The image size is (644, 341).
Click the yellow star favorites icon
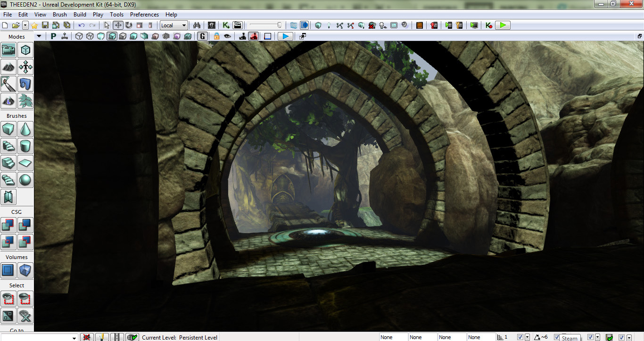34,25
